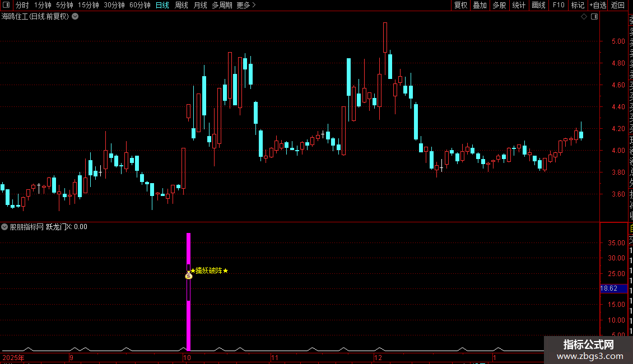Click the 5.00 price axis label

click(618, 41)
